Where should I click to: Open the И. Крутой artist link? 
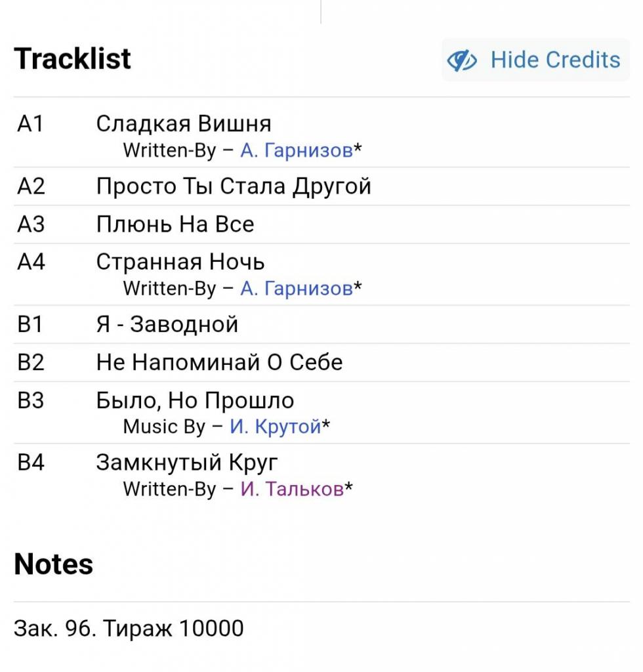pos(276,427)
